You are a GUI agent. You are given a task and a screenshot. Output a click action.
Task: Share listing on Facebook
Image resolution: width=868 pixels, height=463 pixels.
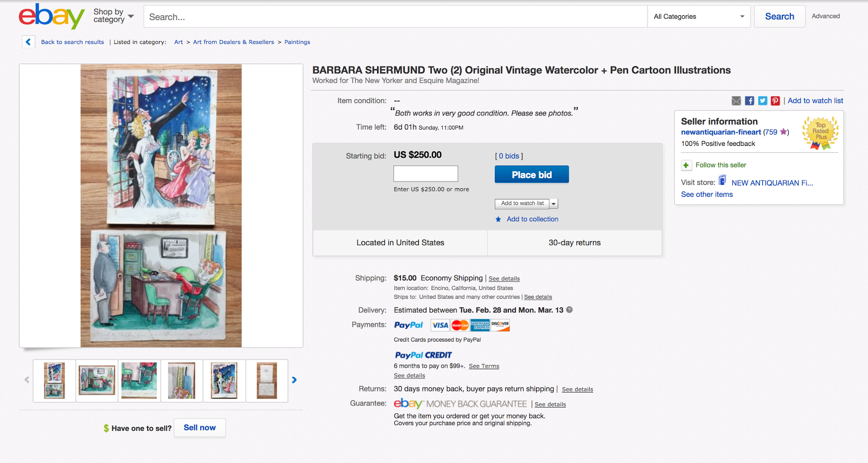[749, 101]
